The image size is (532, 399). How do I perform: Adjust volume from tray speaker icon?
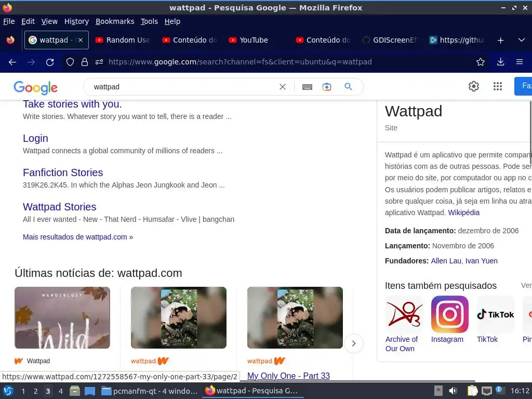pyautogui.click(x=453, y=391)
